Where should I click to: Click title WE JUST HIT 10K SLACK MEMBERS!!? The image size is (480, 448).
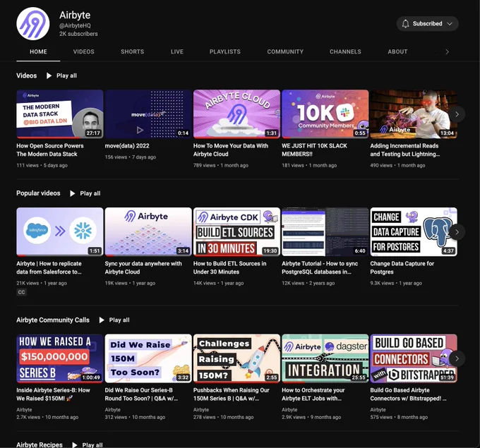(x=314, y=150)
